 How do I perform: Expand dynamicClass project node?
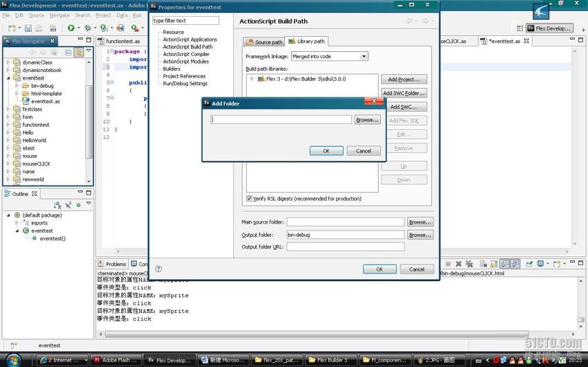coord(8,62)
